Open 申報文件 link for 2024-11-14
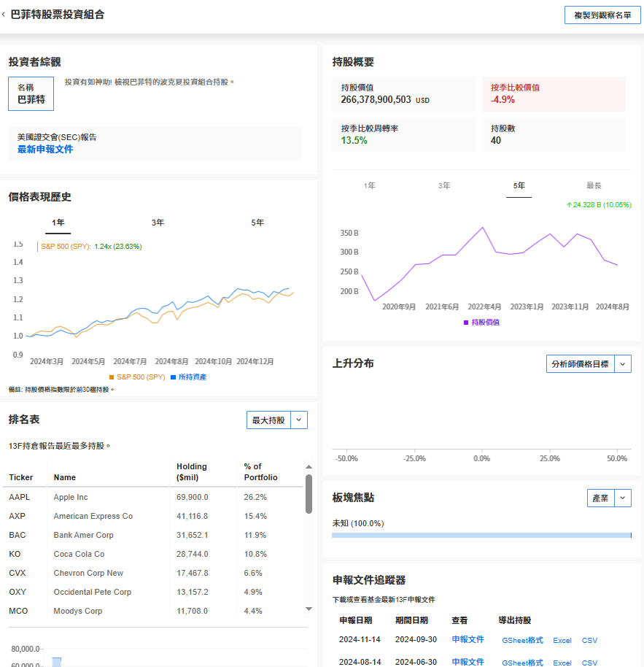 point(468,639)
